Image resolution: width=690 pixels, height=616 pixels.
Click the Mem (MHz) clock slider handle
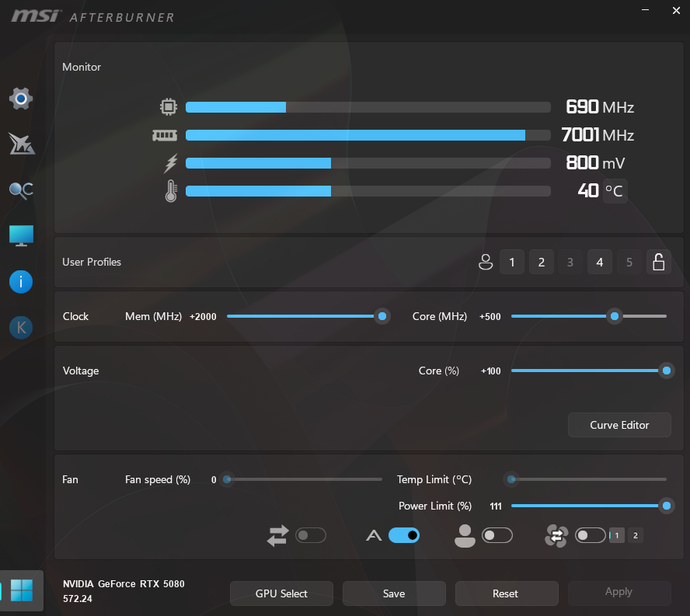tap(382, 316)
